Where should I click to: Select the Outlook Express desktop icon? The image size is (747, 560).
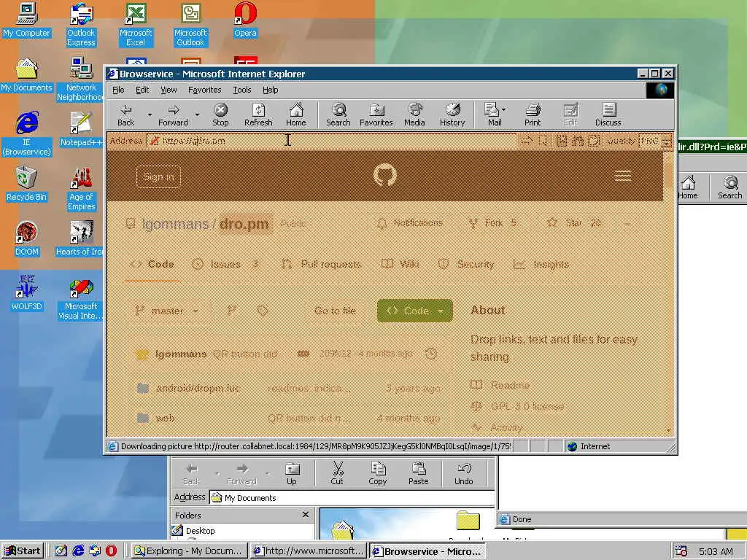click(x=81, y=25)
